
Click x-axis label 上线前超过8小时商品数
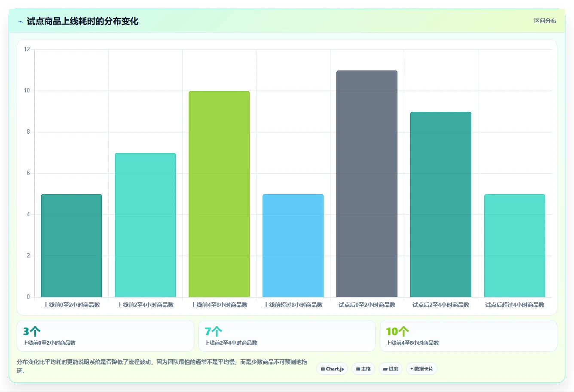click(x=293, y=305)
